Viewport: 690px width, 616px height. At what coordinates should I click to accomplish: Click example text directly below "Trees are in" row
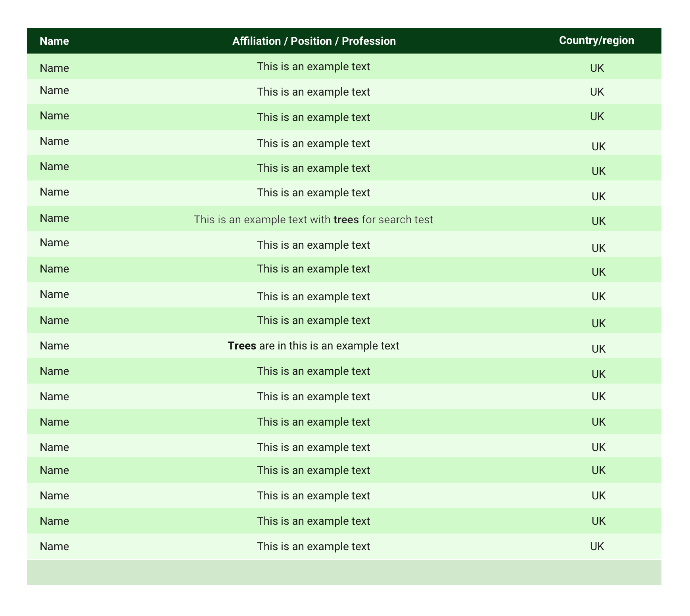click(313, 371)
